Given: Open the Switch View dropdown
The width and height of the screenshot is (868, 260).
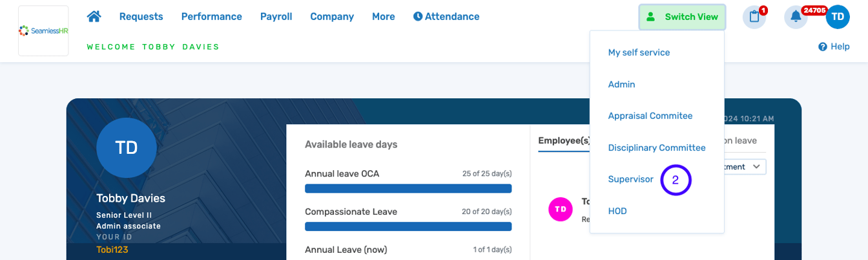Looking at the screenshot, I should coord(682,17).
